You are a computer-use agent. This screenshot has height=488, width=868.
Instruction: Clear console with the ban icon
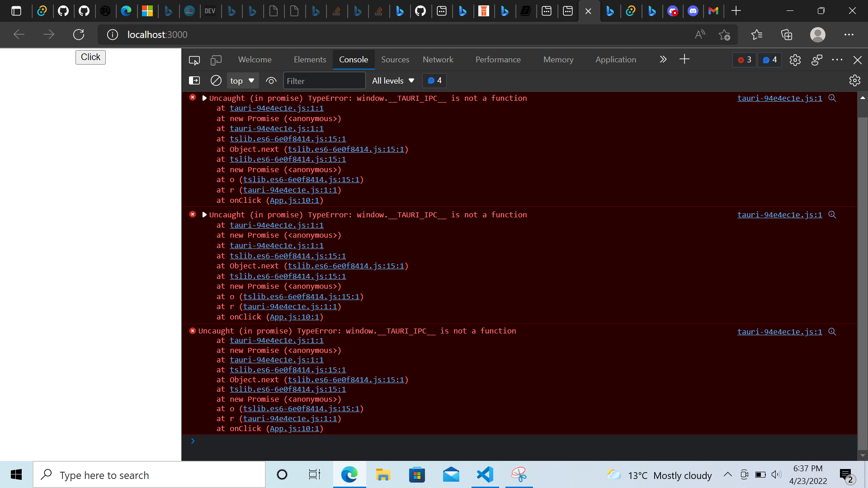pyautogui.click(x=216, y=80)
